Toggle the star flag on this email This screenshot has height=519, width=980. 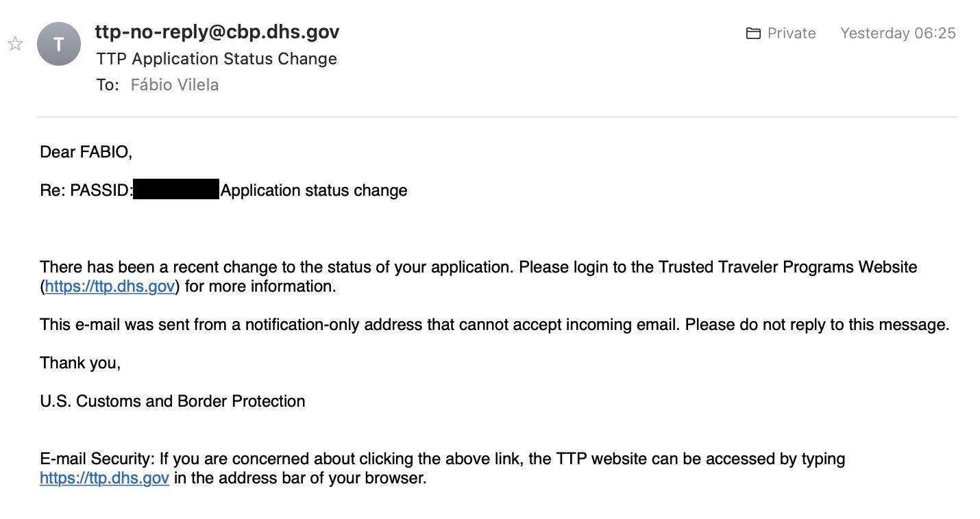[x=15, y=44]
